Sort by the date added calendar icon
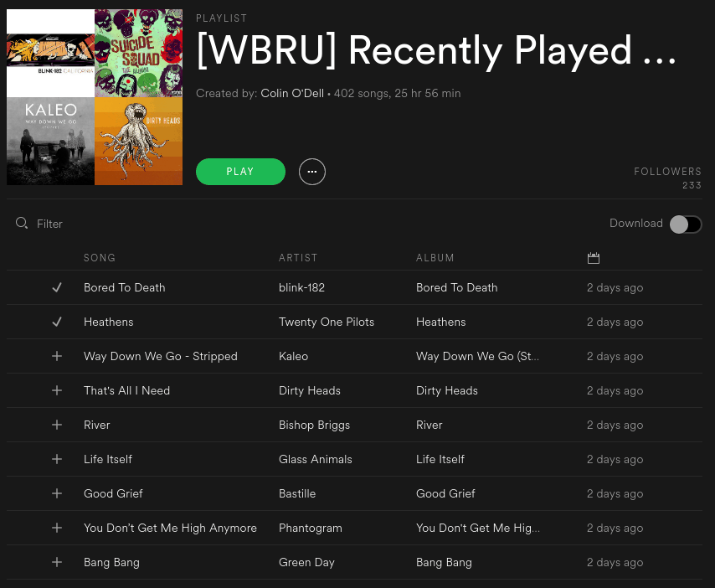This screenshot has height=588, width=715. coord(594,258)
